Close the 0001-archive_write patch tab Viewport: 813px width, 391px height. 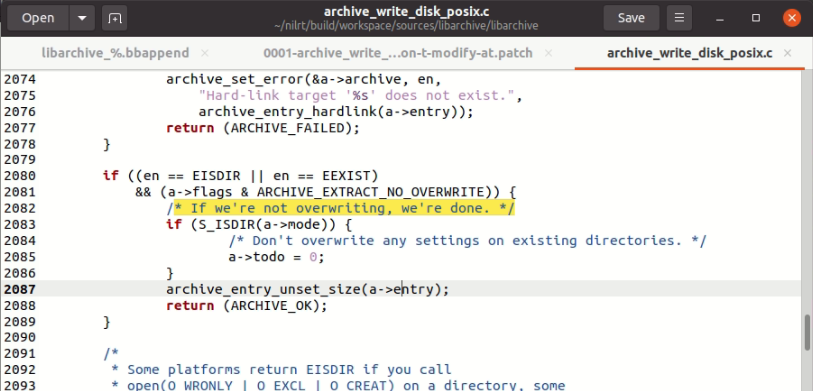pyautogui.click(x=548, y=53)
